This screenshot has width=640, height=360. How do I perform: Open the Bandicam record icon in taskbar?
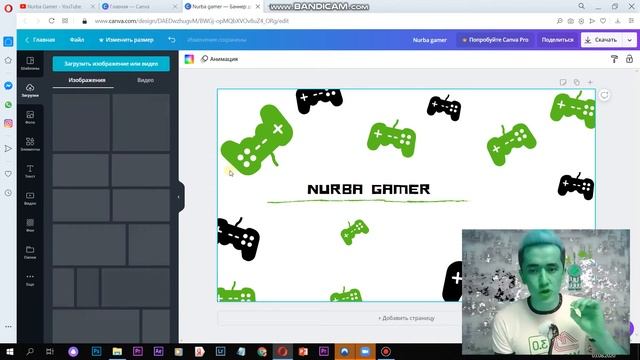tap(386, 351)
